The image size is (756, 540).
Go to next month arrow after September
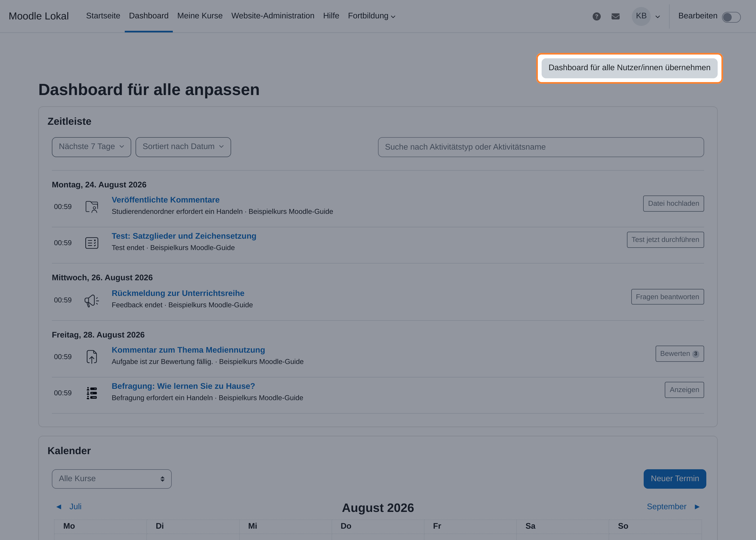click(x=697, y=507)
